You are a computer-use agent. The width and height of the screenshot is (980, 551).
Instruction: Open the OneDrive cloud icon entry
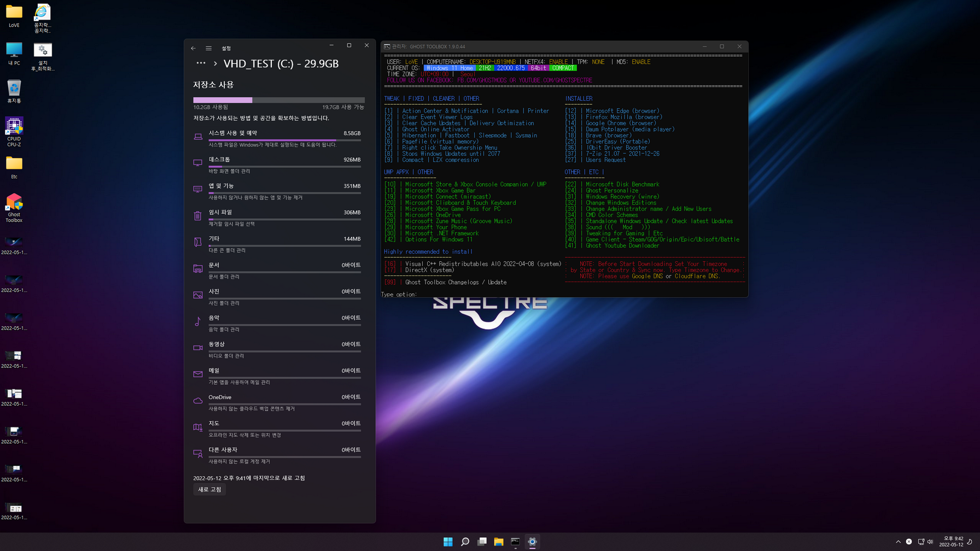click(x=198, y=401)
